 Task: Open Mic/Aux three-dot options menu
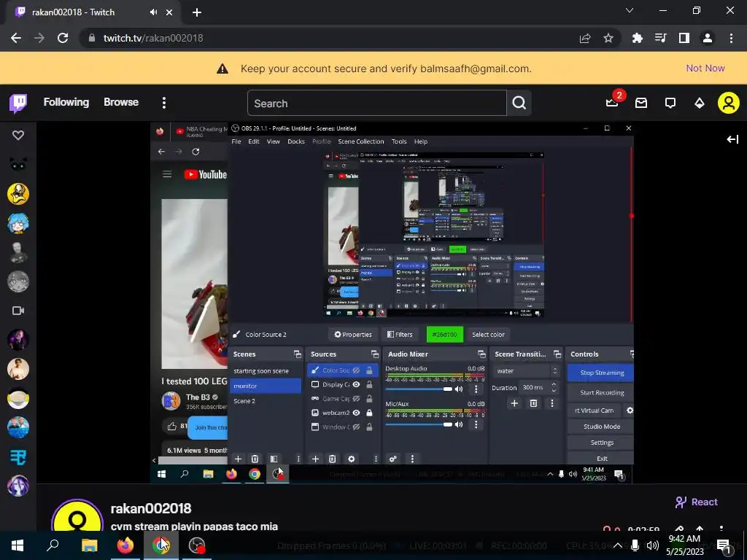476,424
